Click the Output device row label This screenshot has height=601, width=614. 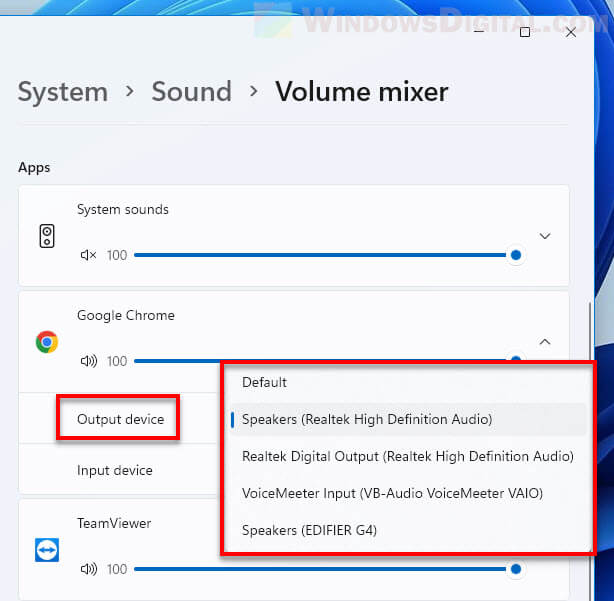(x=121, y=419)
